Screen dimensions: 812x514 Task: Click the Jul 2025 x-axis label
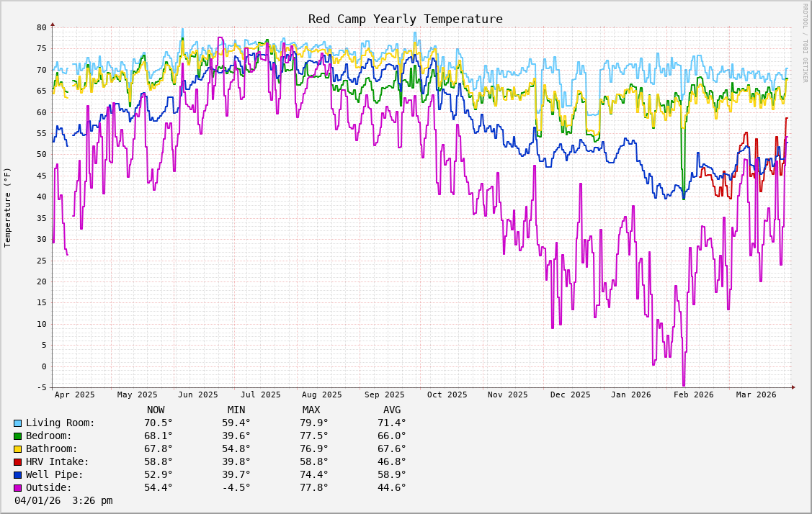[261, 394]
